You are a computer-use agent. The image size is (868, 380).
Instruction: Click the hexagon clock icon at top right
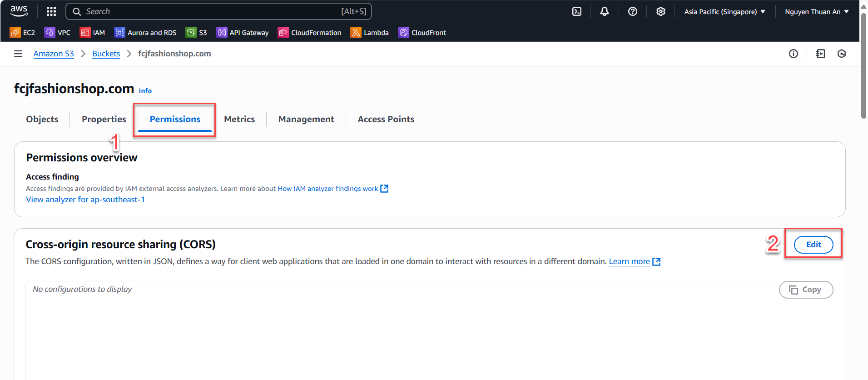point(842,54)
